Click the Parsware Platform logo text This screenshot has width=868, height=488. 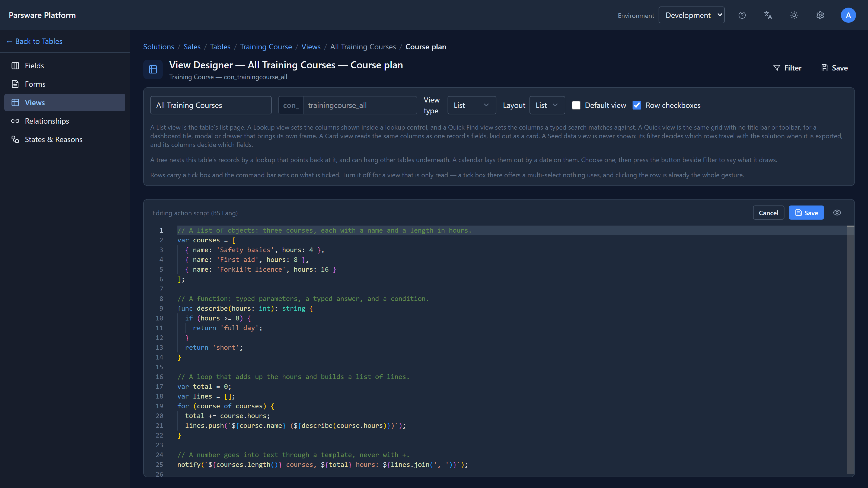(42, 15)
